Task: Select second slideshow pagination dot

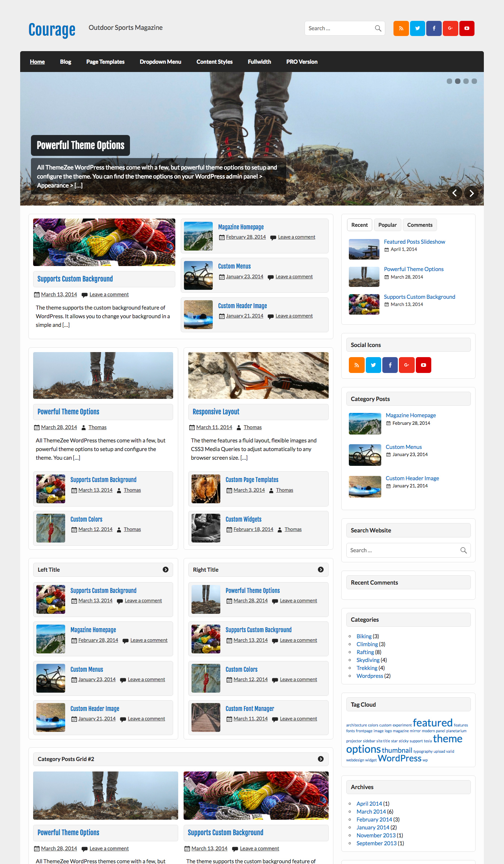Action: click(458, 81)
